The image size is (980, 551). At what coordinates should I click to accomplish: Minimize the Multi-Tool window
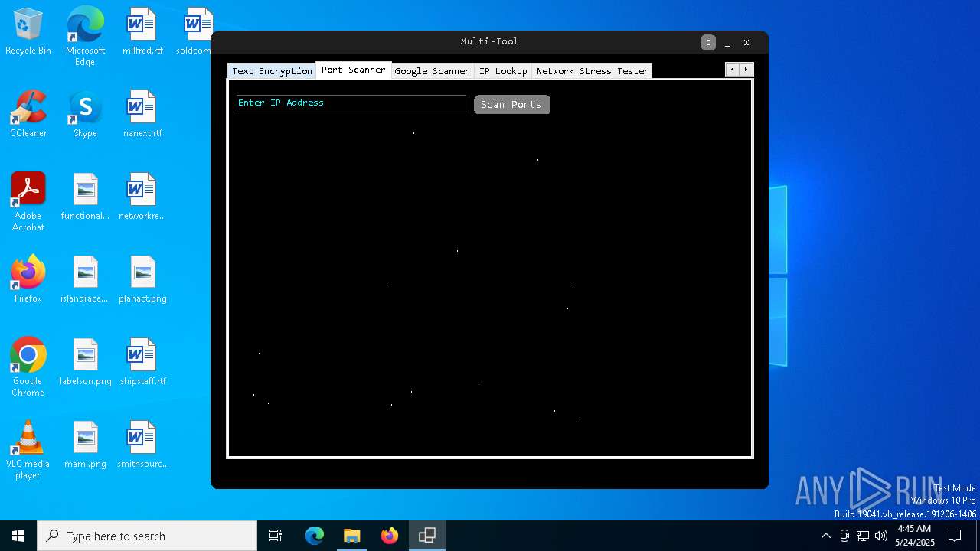727,43
